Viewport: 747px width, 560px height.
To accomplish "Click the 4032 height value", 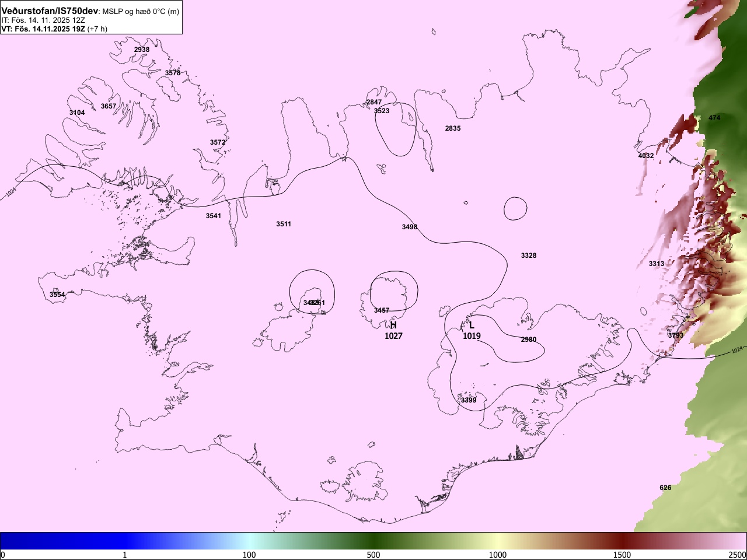I will [646, 156].
